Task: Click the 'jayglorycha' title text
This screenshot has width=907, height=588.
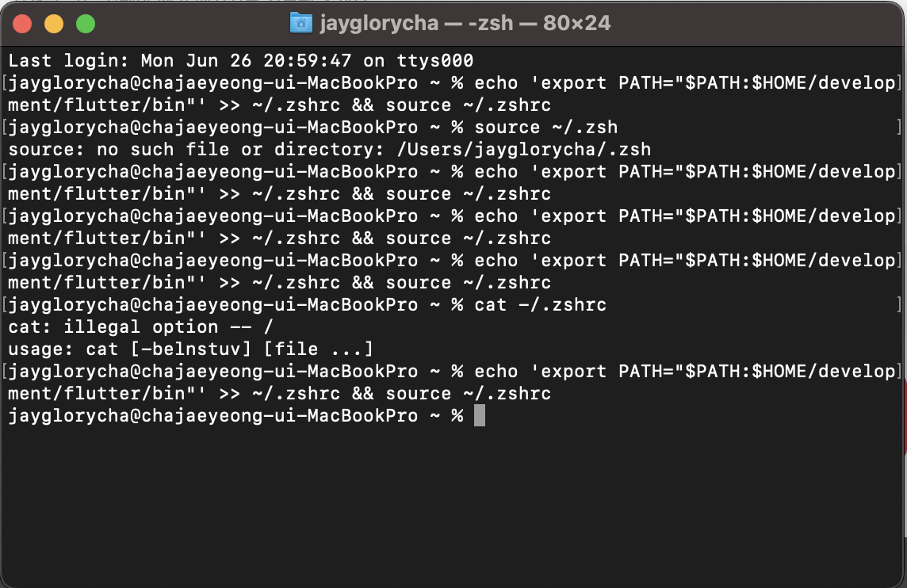Action: pos(379,24)
